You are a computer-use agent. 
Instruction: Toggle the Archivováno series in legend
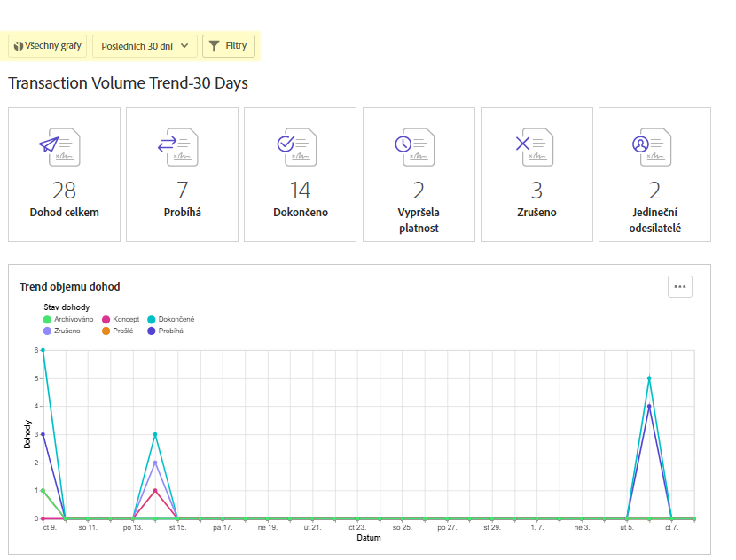[68, 319]
